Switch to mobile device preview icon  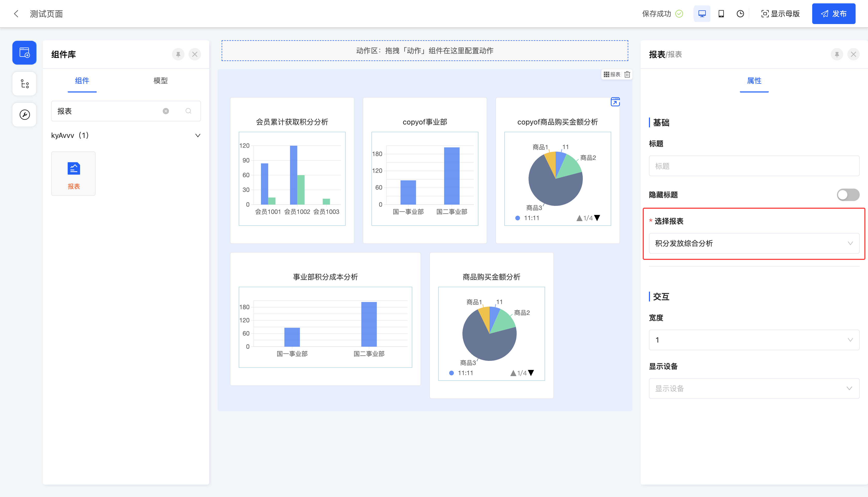pyautogui.click(x=721, y=14)
